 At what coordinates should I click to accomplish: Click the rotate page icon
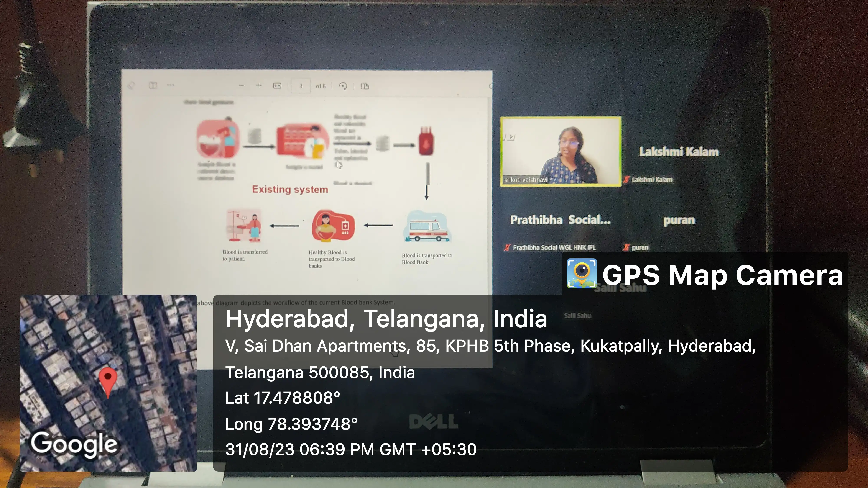coord(343,86)
